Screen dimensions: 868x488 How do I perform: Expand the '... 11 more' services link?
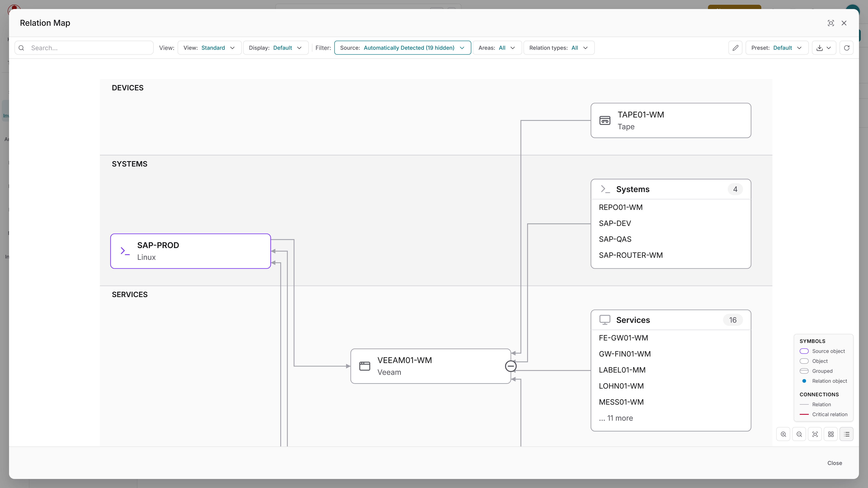616,418
